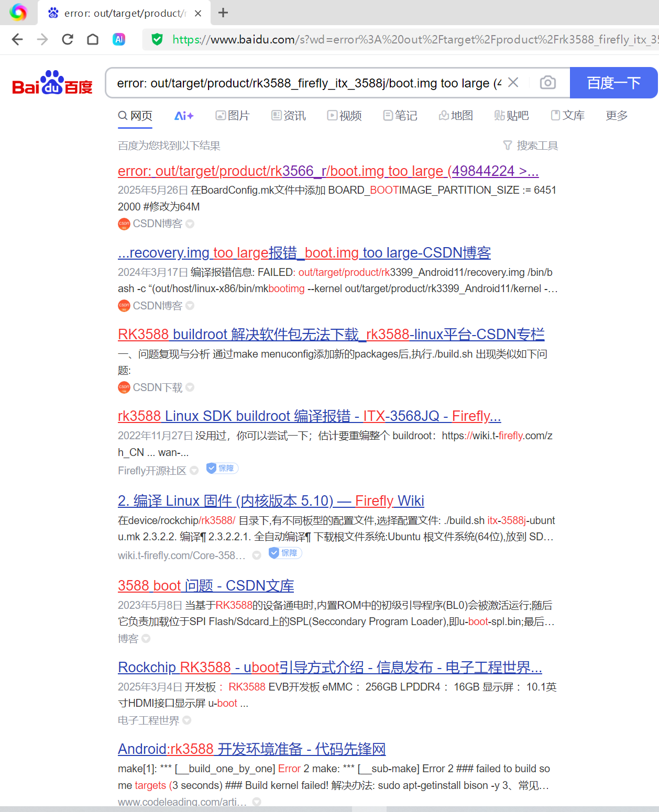Image resolution: width=659 pixels, height=812 pixels.
Task: Click the Baidu logo
Action: 52,82
